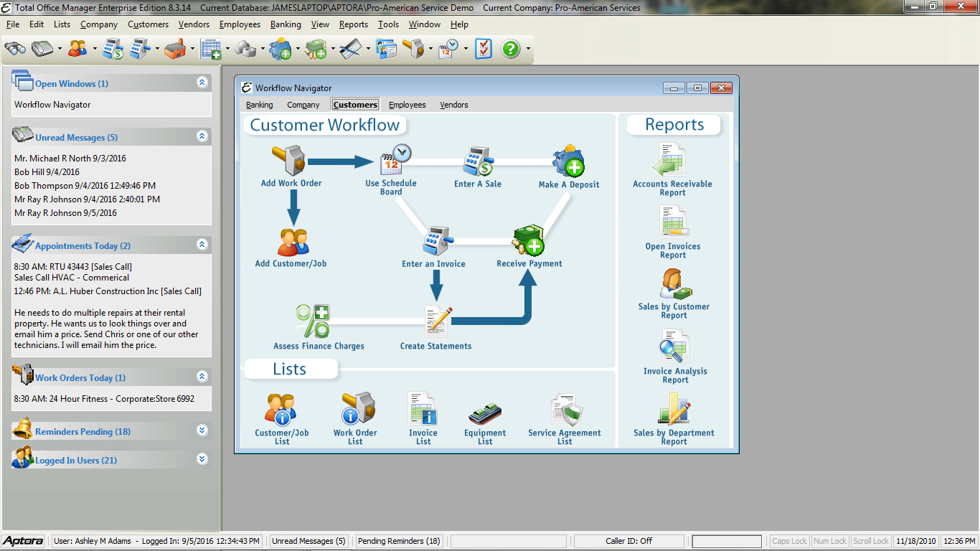Switch to the Employees tab in Workflow Navigator
The image size is (980, 551).
tap(407, 105)
